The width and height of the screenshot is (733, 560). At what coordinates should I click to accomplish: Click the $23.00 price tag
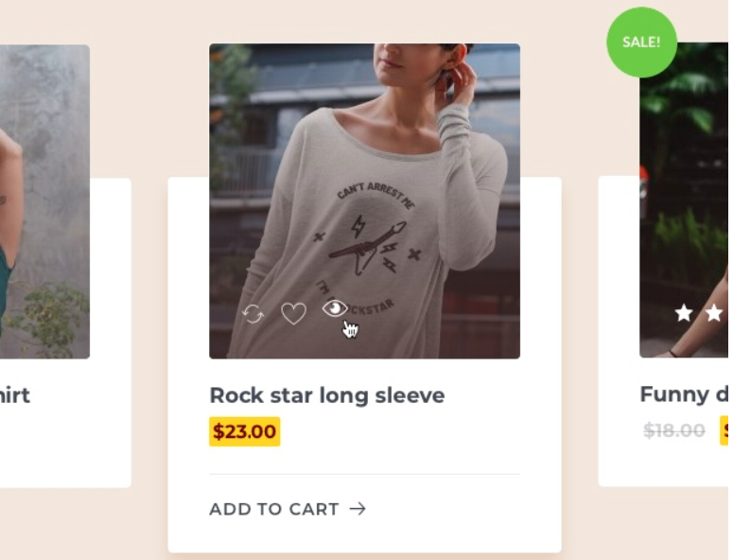coord(244,432)
